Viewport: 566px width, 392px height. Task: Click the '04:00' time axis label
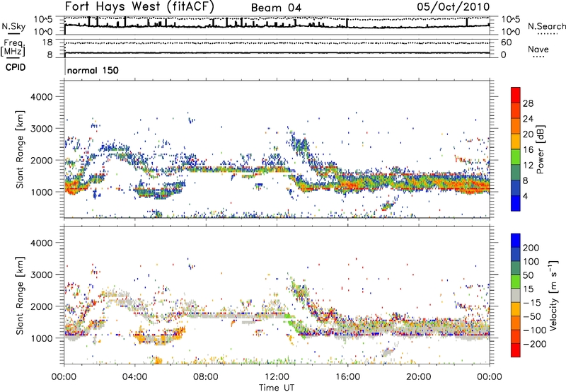[134, 377]
